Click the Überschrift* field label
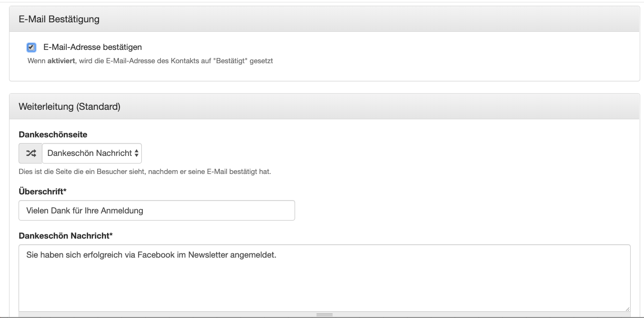This screenshot has height=318, width=644. (x=42, y=192)
